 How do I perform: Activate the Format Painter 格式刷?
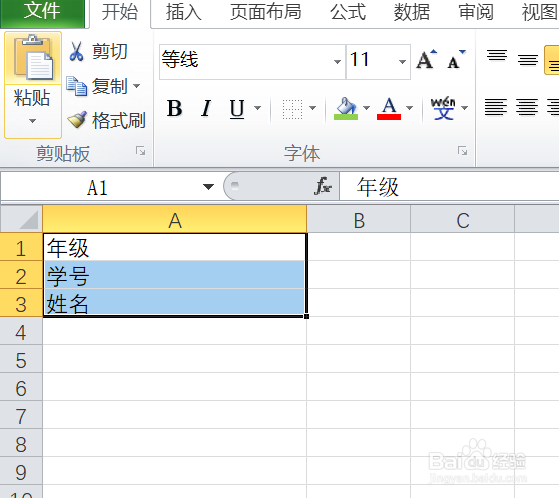pos(106,120)
